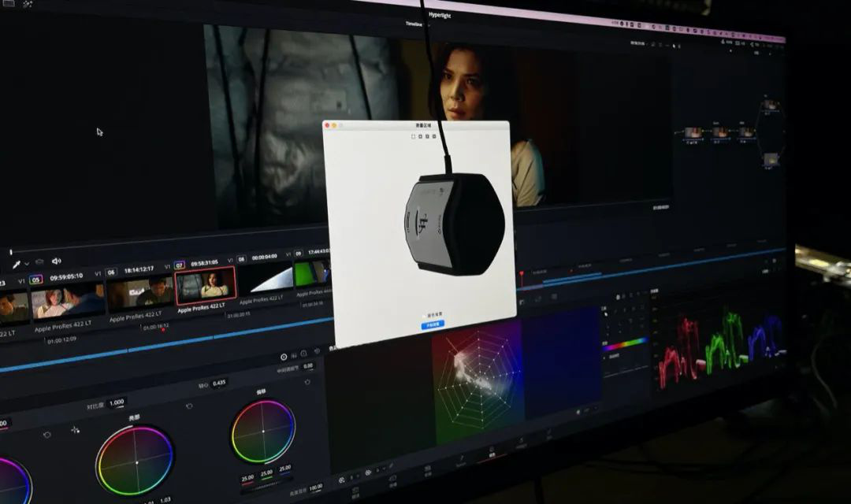Click the clip number 06 badge

click(111, 272)
